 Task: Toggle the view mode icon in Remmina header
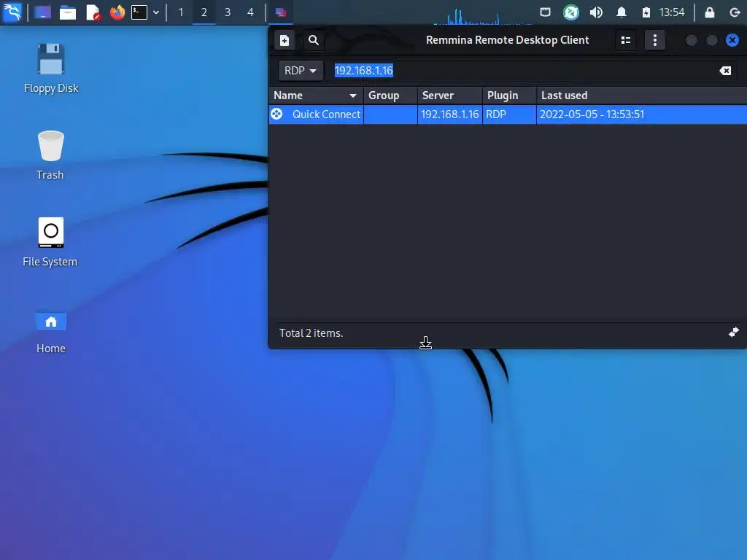[626, 41]
